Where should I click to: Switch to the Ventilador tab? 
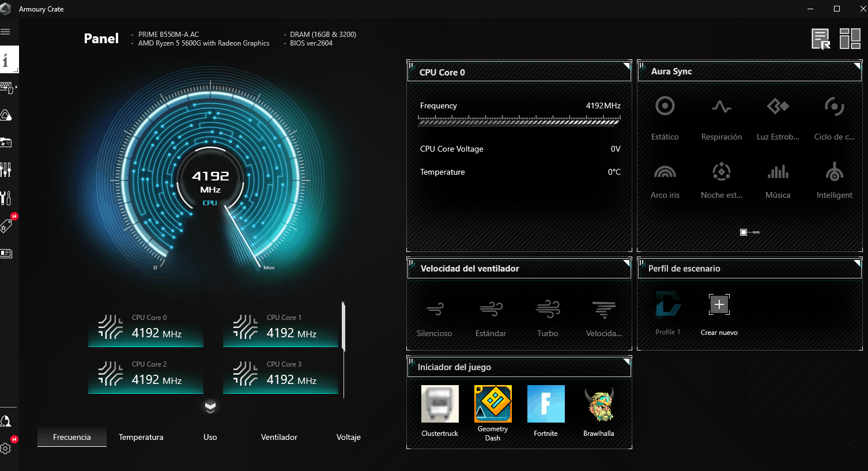click(x=279, y=437)
